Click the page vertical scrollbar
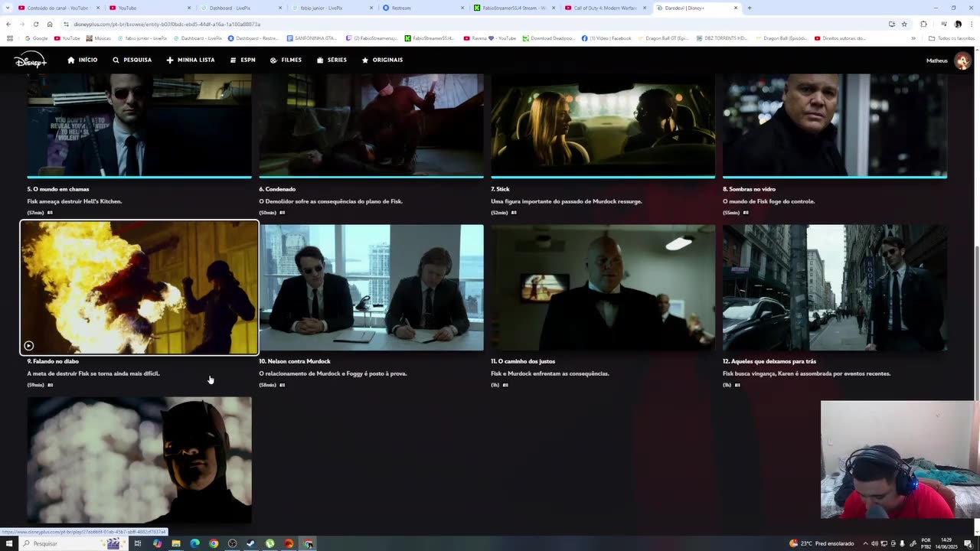This screenshot has width=980, height=551. click(x=976, y=291)
